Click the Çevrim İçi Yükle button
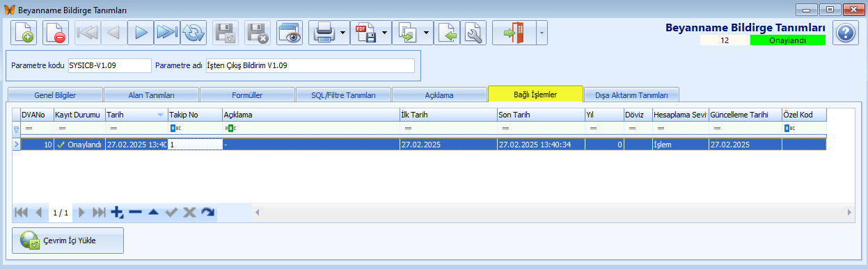This screenshot has height=269, width=868. [x=68, y=241]
